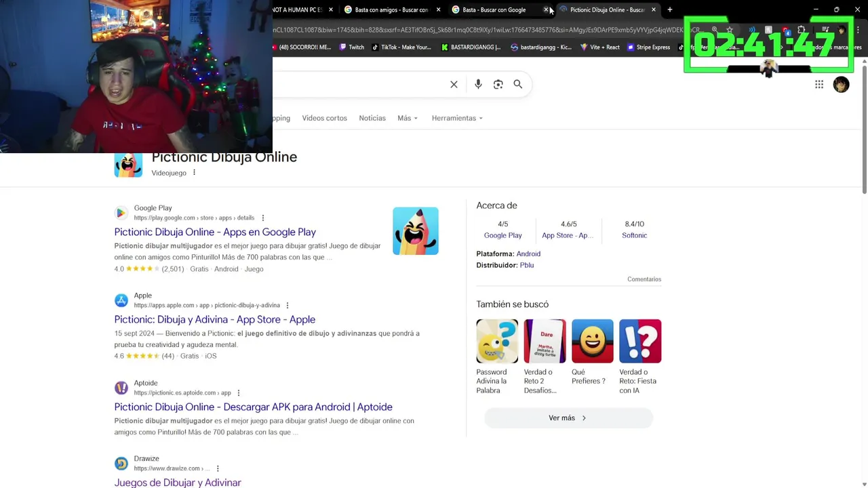Click the browser address bar URL
The height and width of the screenshot is (488, 868).
pos(487,30)
